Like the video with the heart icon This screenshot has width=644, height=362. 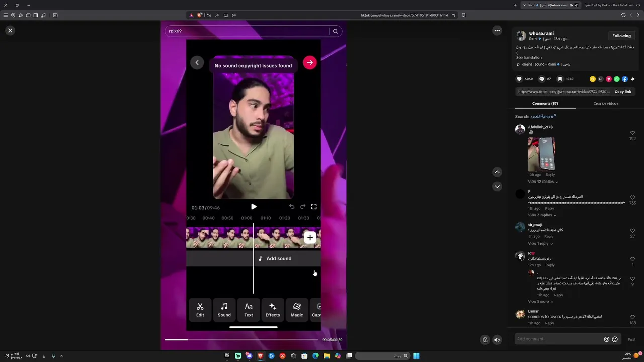coord(519,79)
